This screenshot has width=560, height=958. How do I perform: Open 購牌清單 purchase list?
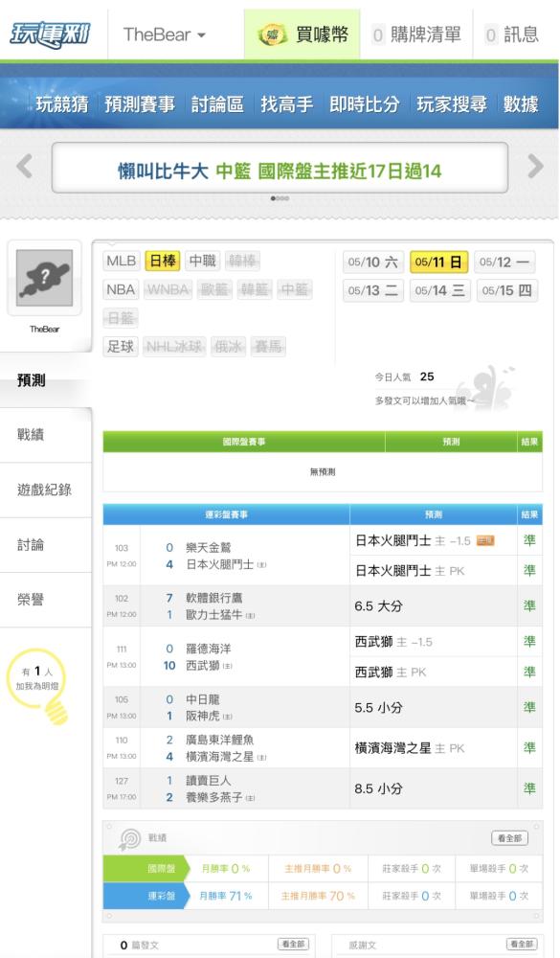(417, 34)
